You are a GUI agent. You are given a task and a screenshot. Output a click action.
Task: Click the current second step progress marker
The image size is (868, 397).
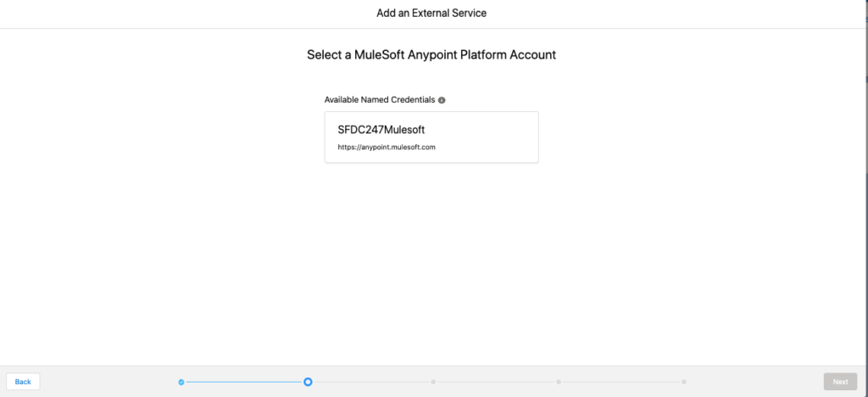(x=308, y=382)
